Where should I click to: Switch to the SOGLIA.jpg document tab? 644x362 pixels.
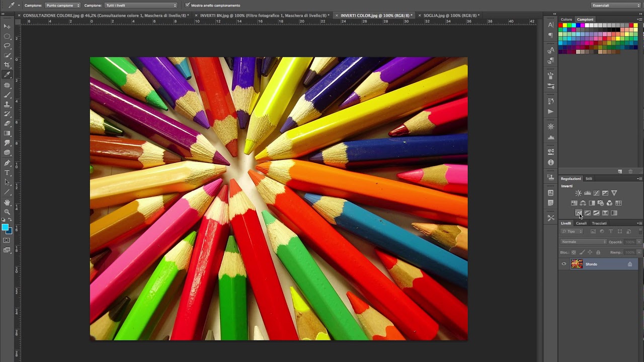pos(451,16)
